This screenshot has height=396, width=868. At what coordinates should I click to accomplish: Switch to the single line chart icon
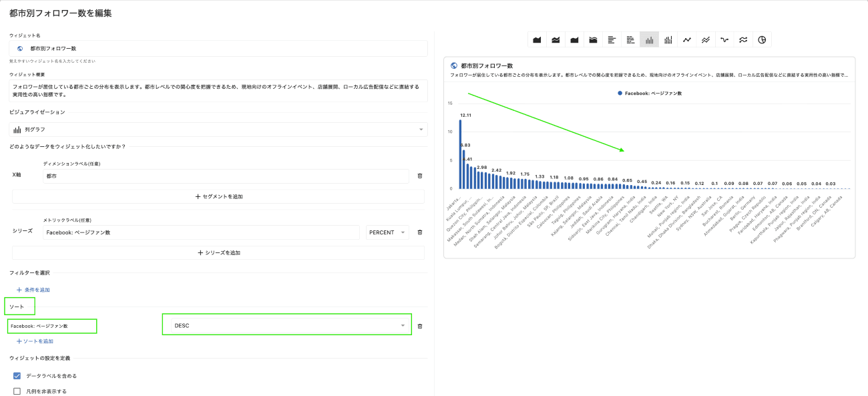click(686, 40)
